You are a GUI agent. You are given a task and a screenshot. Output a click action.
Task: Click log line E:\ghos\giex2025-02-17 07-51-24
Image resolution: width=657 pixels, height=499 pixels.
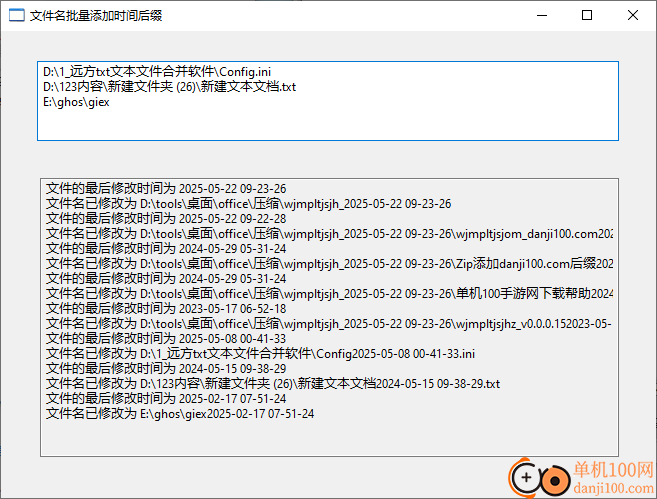pos(180,414)
